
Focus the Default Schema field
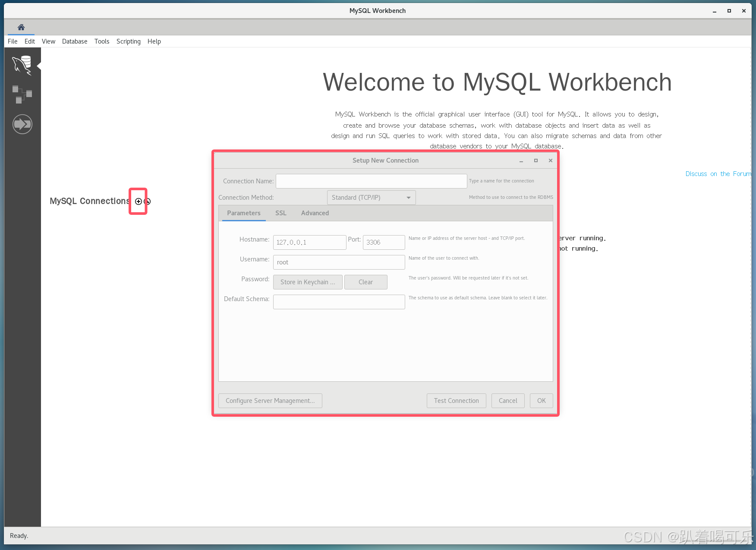[x=339, y=302]
